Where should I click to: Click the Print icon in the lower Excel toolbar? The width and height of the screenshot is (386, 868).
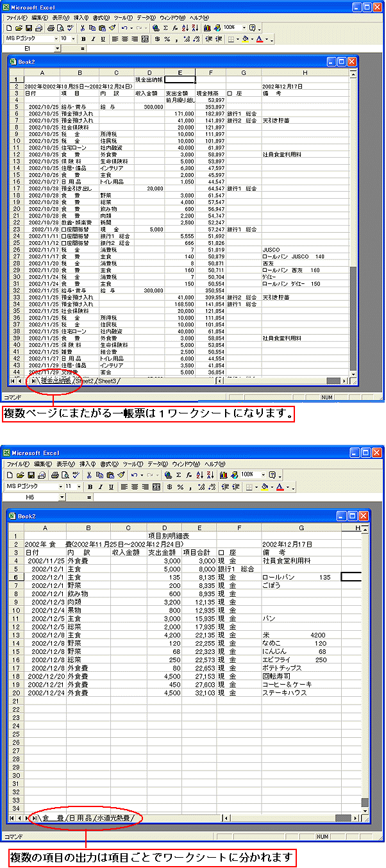click(55, 475)
